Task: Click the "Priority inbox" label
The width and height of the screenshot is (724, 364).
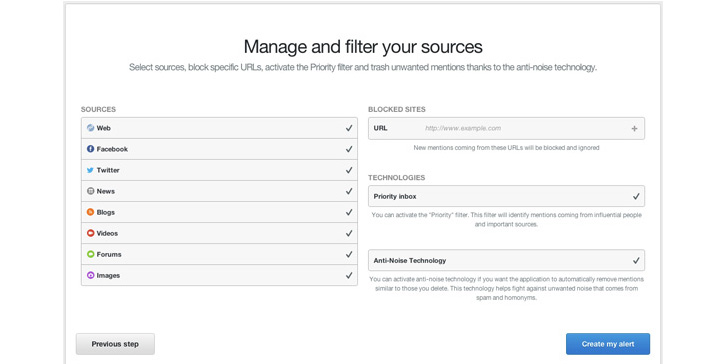Action: (395, 196)
